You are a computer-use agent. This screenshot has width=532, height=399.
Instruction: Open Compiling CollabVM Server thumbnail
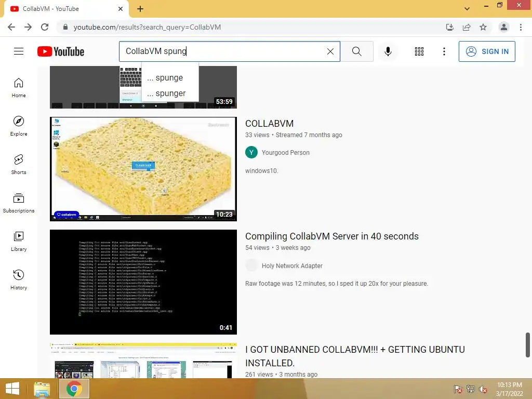point(143,282)
